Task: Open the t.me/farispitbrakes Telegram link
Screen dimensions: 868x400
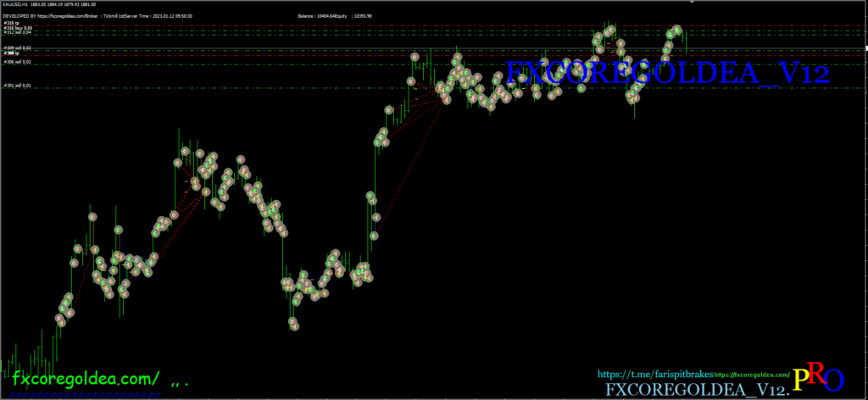Action: tap(654, 373)
